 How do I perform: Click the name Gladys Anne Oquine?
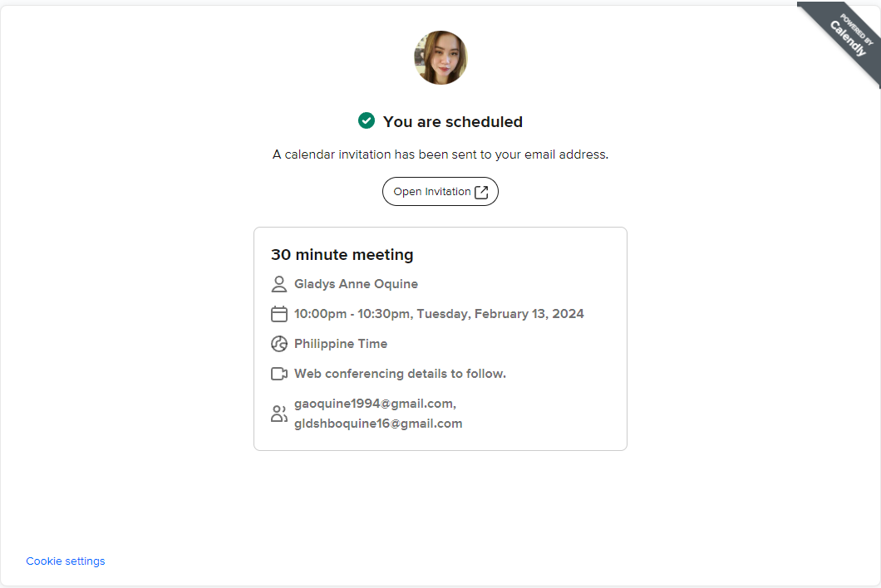click(356, 284)
